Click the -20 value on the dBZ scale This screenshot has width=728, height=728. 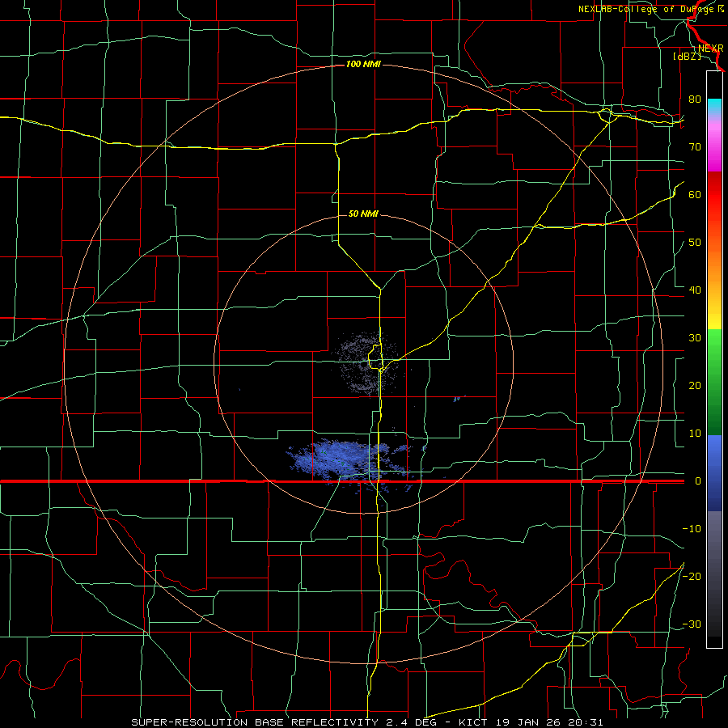[692, 576]
